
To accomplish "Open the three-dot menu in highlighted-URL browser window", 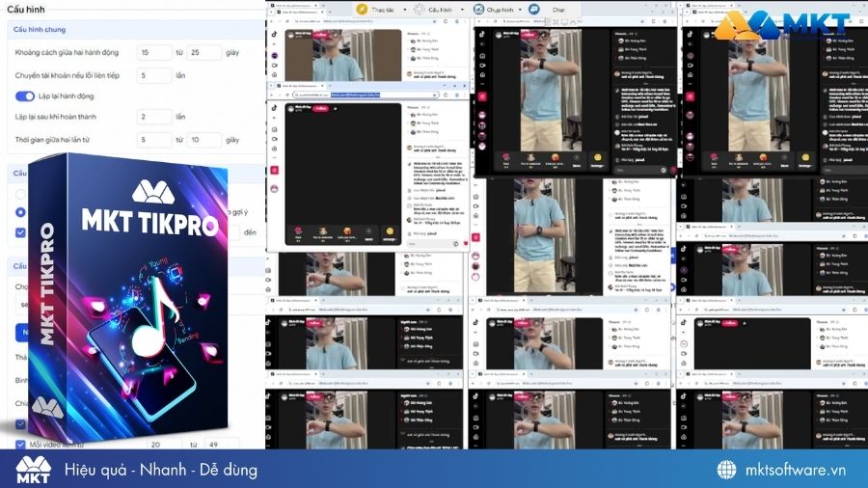I will click(x=466, y=95).
